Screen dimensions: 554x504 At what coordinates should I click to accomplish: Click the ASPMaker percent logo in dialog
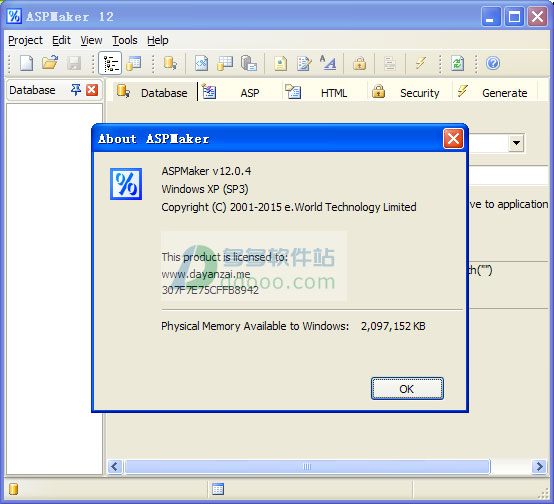(x=126, y=184)
